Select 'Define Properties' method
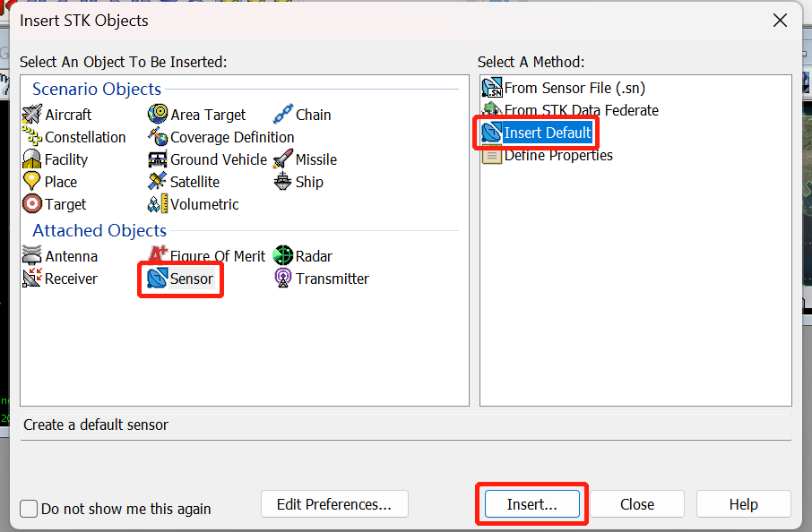Image resolution: width=812 pixels, height=532 pixels. click(x=557, y=155)
